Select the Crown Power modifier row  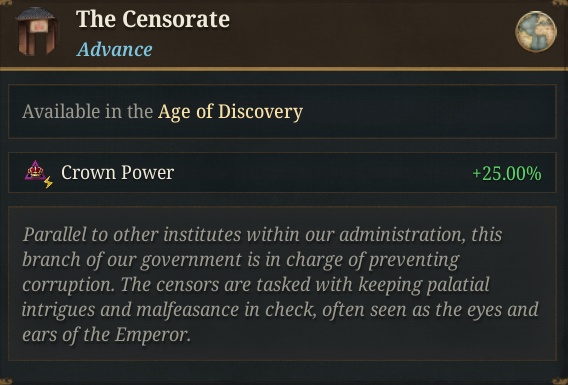(x=282, y=172)
